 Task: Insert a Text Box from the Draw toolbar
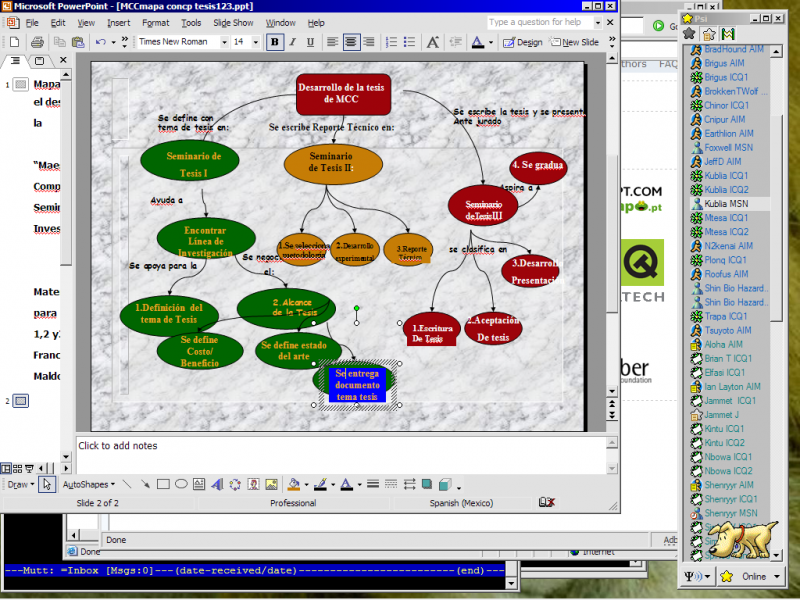pyautogui.click(x=199, y=484)
